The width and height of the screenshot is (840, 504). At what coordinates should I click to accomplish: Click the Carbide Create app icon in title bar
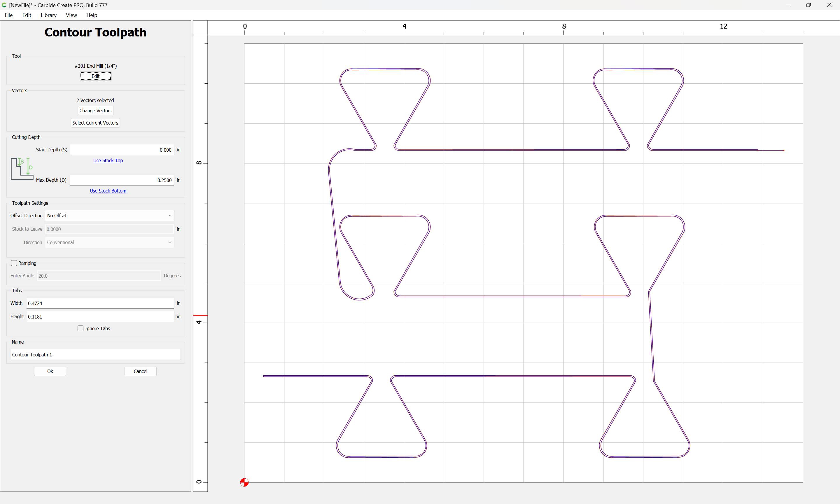[x=4, y=5]
